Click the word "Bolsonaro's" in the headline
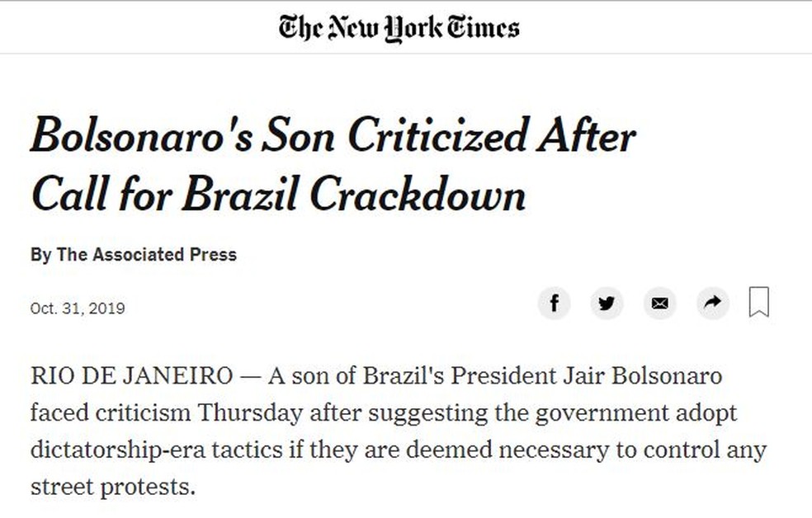 click(x=142, y=135)
